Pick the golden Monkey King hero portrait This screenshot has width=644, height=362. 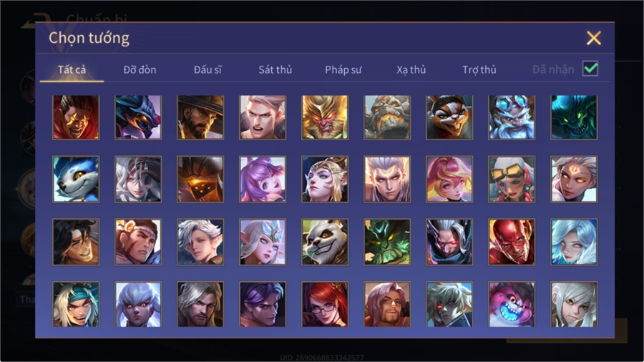click(x=325, y=117)
